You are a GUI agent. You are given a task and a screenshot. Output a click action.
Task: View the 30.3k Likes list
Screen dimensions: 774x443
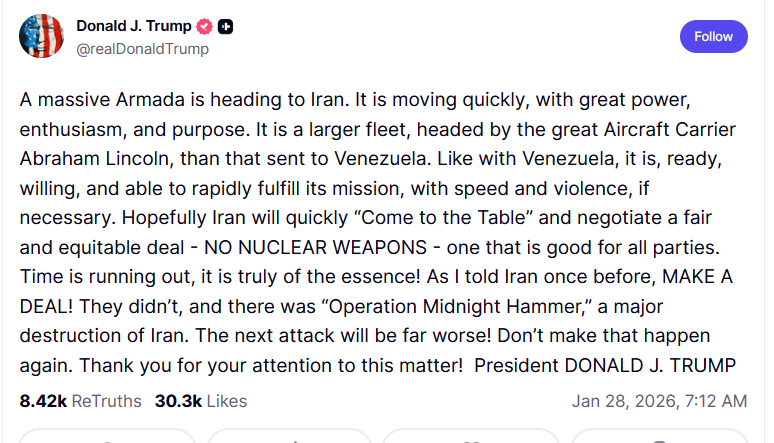point(200,401)
